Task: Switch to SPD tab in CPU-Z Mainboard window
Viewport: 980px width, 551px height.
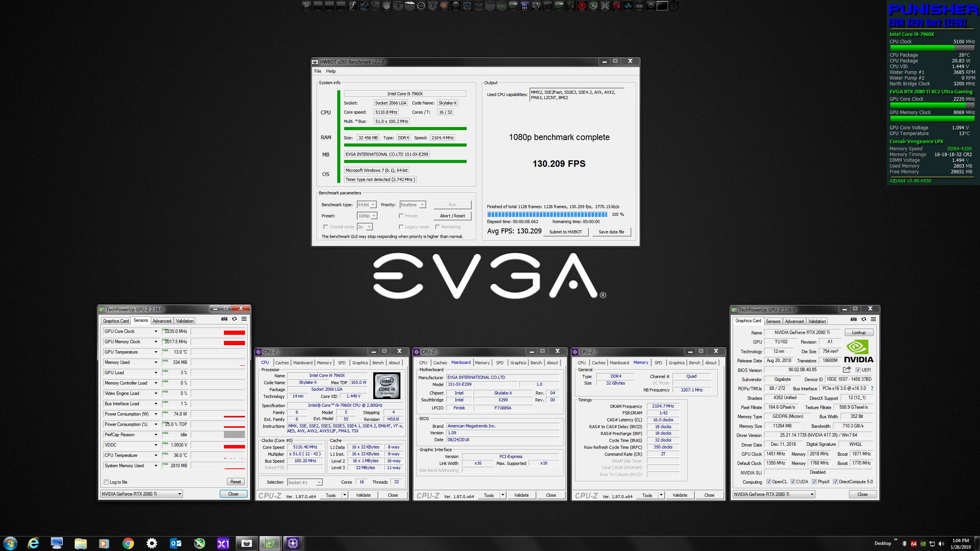Action: pos(500,363)
